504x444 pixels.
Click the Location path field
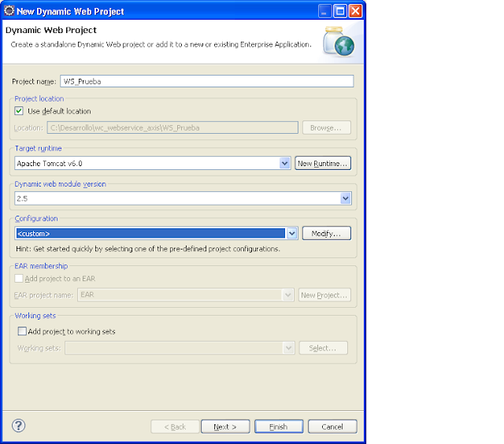(172, 128)
